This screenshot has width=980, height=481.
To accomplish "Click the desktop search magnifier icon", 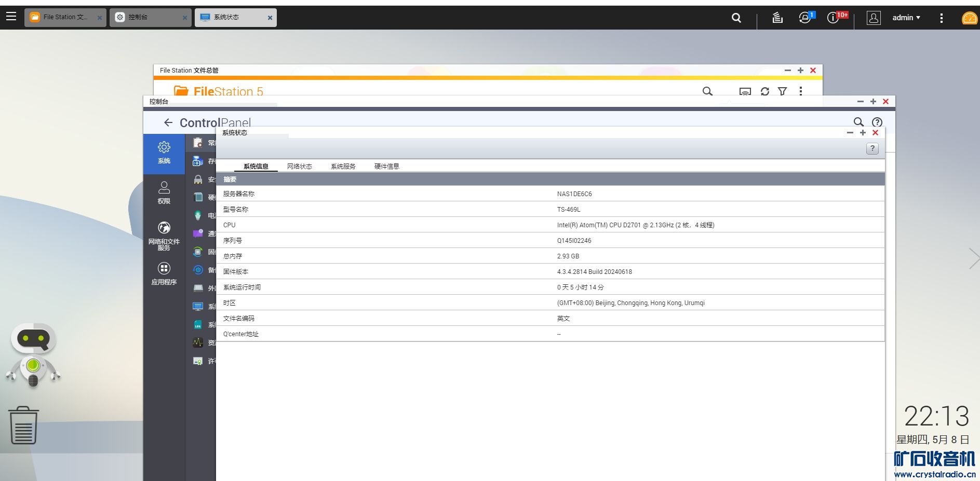I will [x=736, y=18].
